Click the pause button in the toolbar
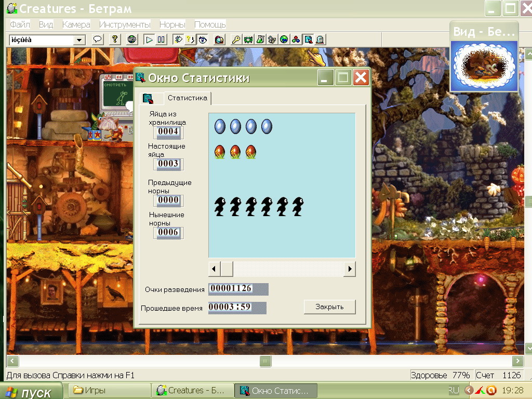The image size is (532, 399). click(x=161, y=39)
